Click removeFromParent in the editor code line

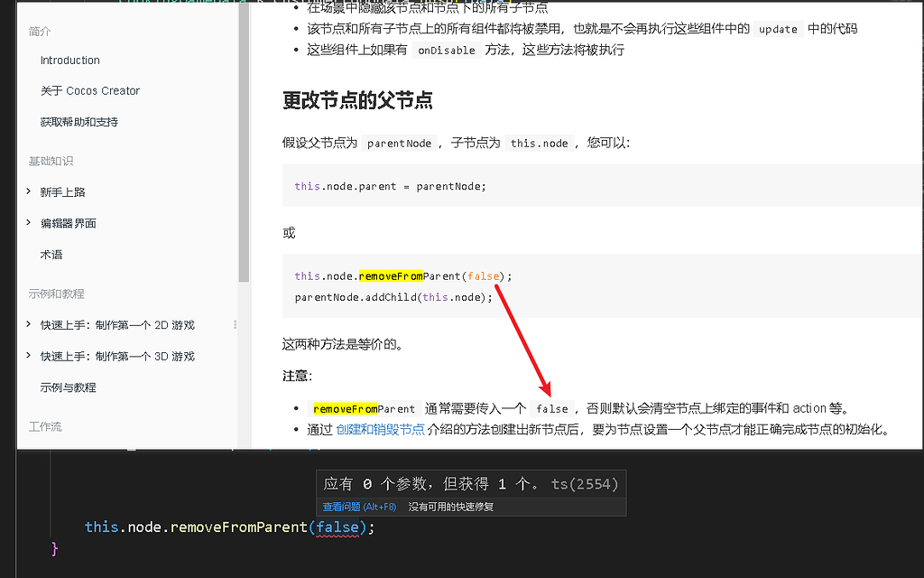[x=238, y=527]
